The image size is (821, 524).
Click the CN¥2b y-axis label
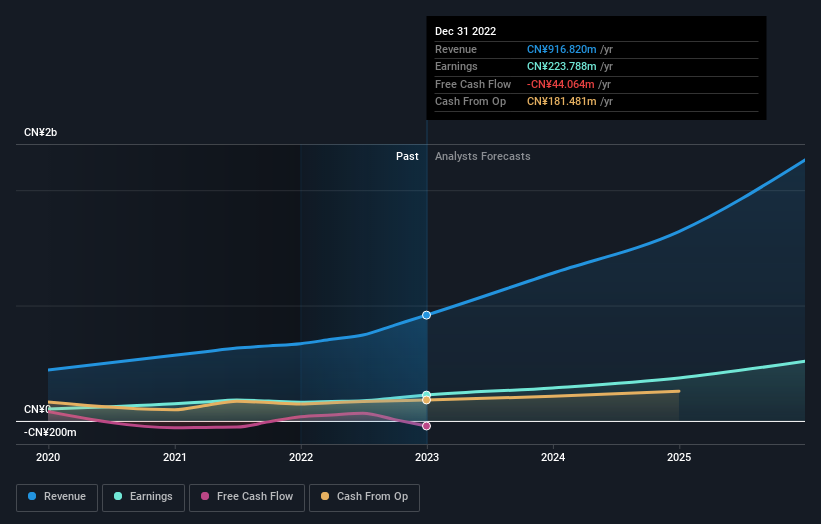click(x=40, y=132)
